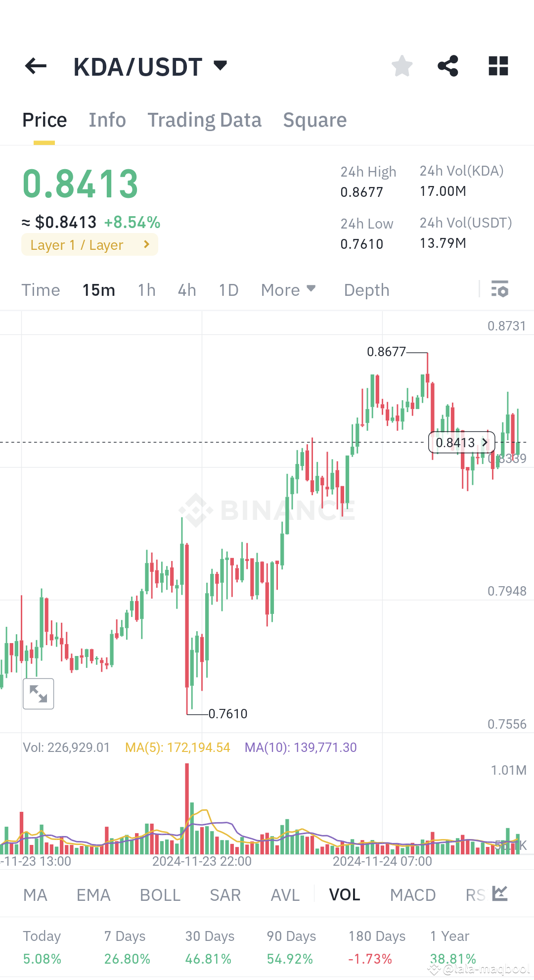The height and width of the screenshot is (980, 534).
Task: Open the Layer 1 / Layer category link
Action: point(89,244)
